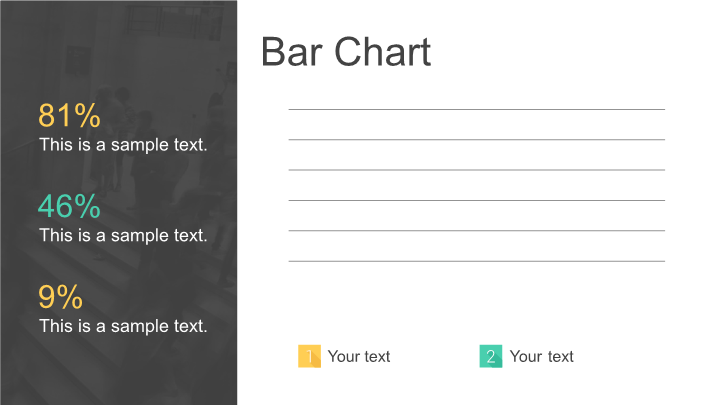
Task: Click the yellow legend square numbered 1
Action: (309, 356)
